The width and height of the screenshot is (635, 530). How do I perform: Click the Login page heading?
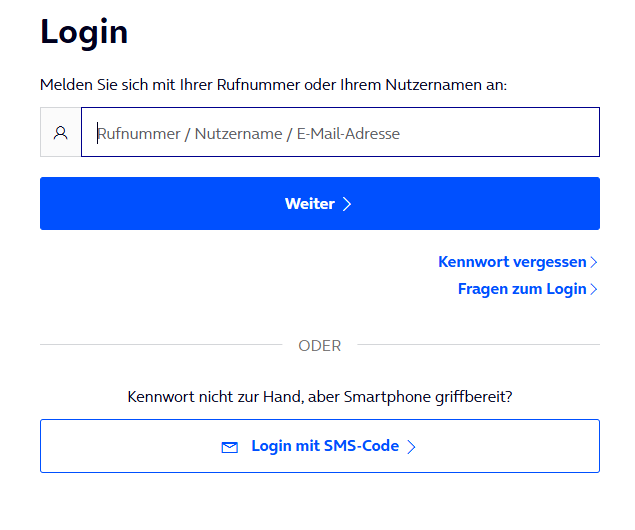click(84, 32)
